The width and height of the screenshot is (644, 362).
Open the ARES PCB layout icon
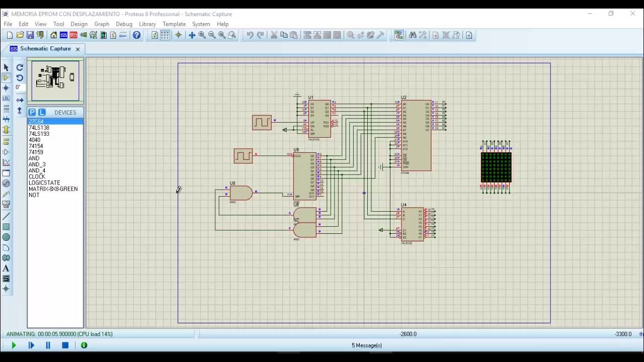[73, 35]
